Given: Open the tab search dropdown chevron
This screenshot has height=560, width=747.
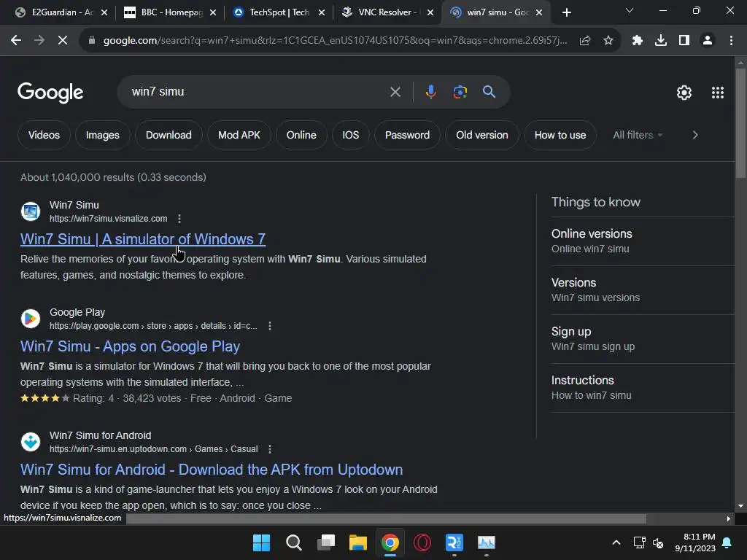Looking at the screenshot, I should [630, 10].
